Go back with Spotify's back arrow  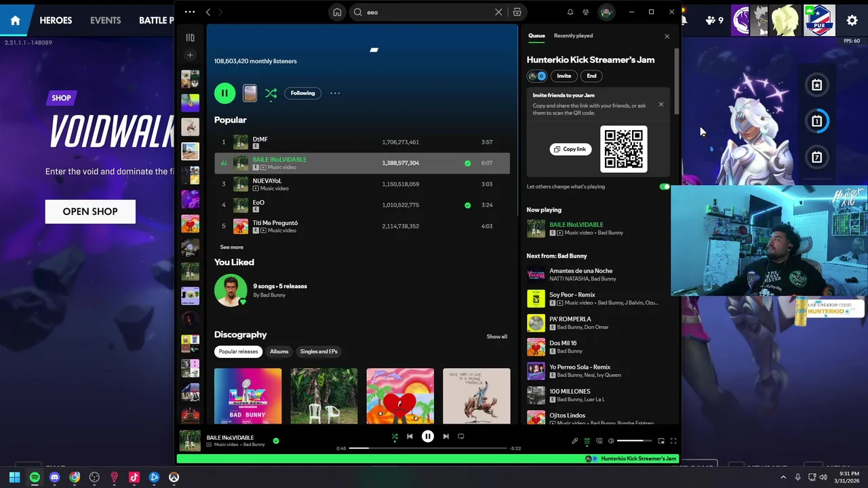click(x=208, y=12)
